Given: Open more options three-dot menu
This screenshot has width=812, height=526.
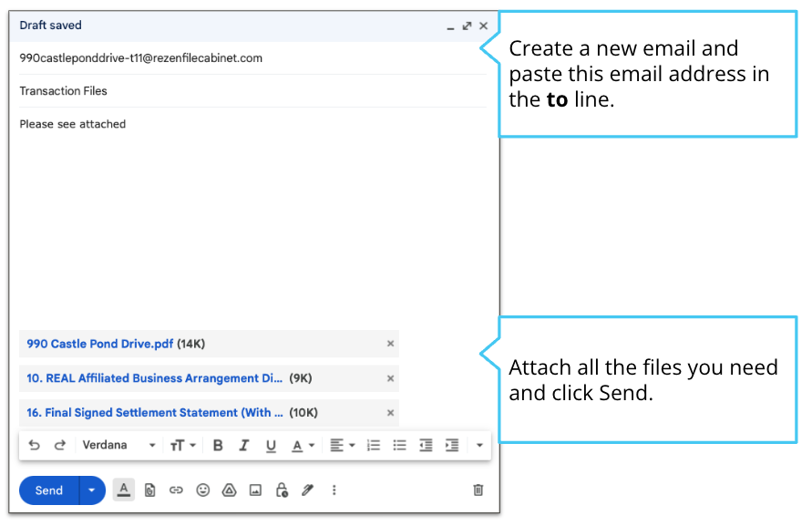Looking at the screenshot, I should point(334,490).
